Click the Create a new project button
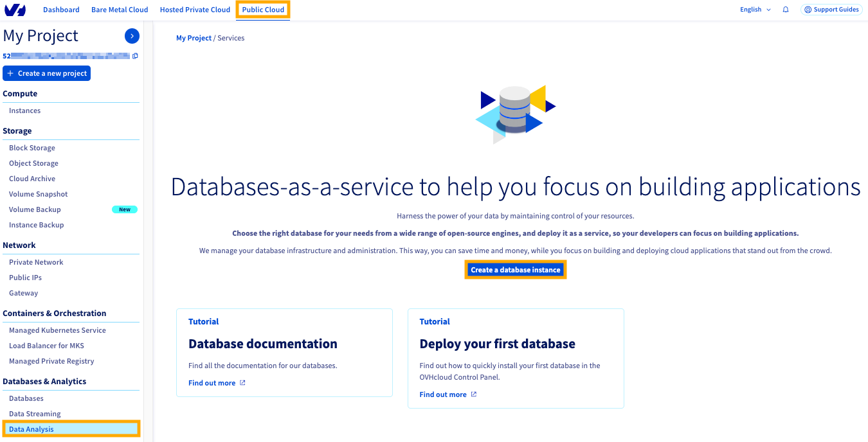868x442 pixels. tap(46, 73)
